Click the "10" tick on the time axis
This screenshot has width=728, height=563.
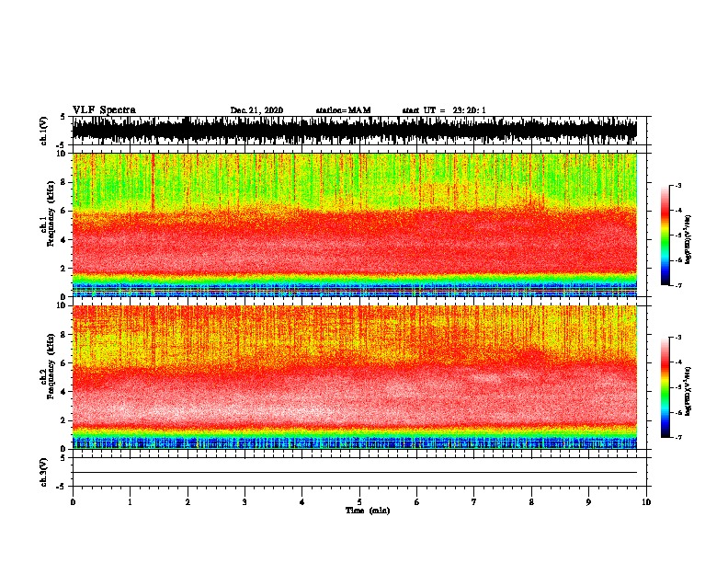[x=646, y=502]
